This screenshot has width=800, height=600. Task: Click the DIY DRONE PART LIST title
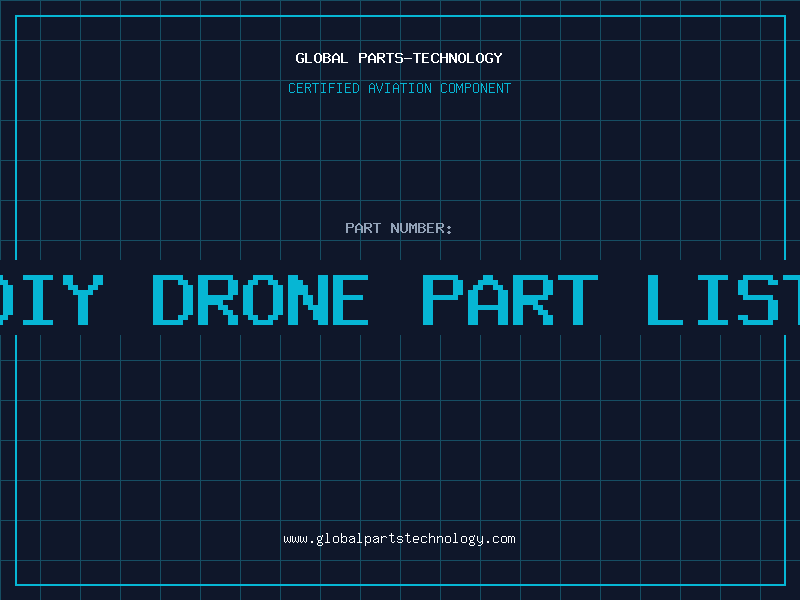point(400,299)
